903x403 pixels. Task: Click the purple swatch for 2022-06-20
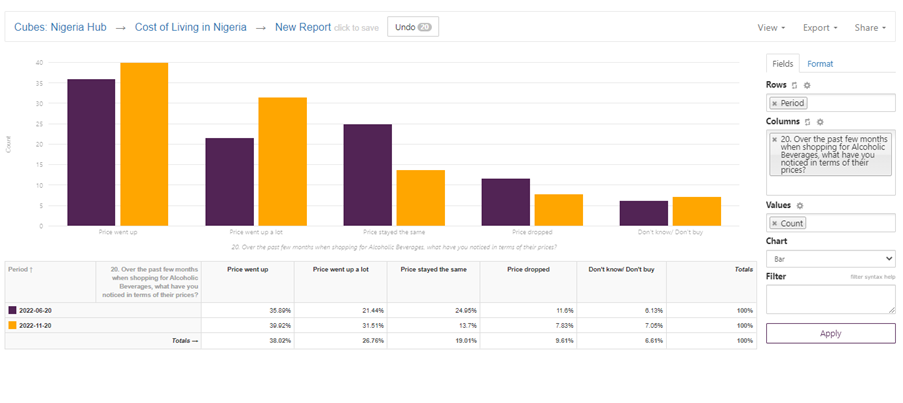click(x=12, y=311)
